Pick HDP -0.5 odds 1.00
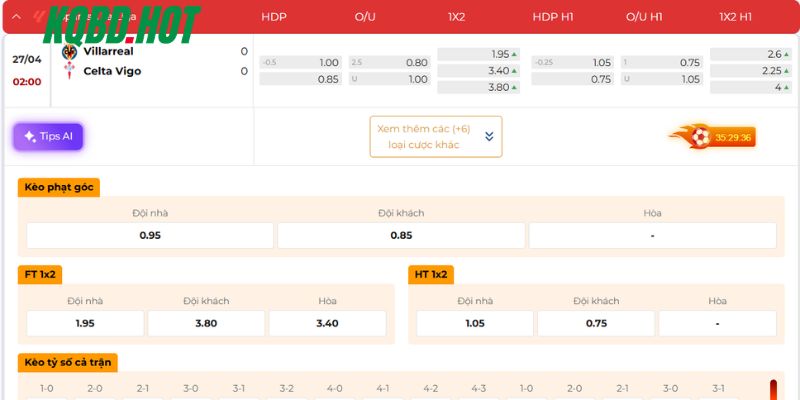The image size is (800, 400). [x=301, y=63]
